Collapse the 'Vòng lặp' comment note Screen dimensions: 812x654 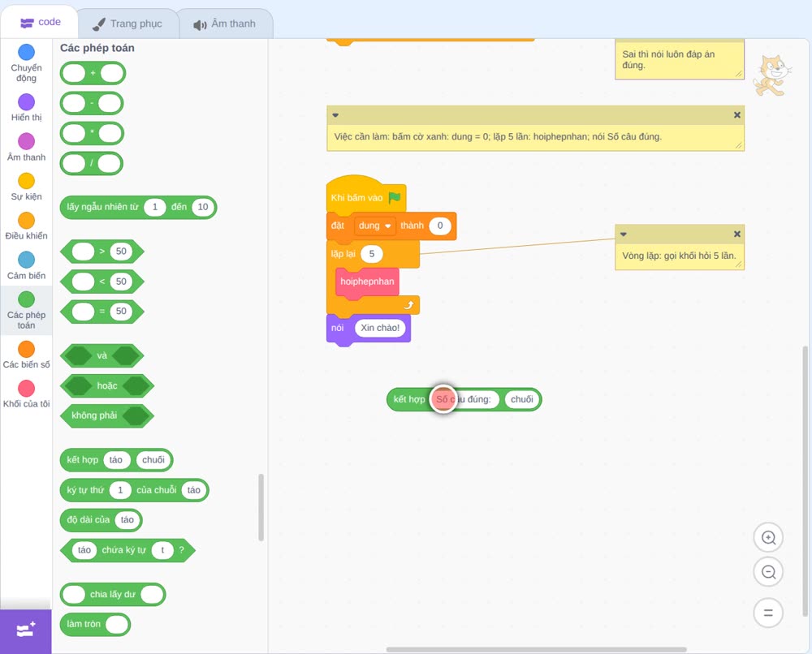[x=624, y=234]
